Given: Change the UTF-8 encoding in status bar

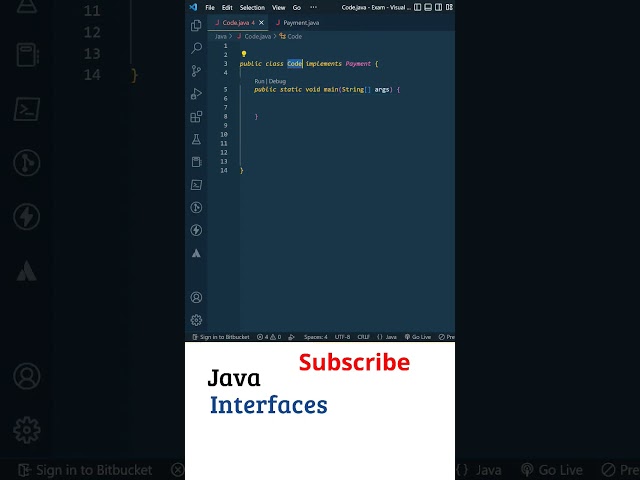Looking at the screenshot, I should 342,337.
